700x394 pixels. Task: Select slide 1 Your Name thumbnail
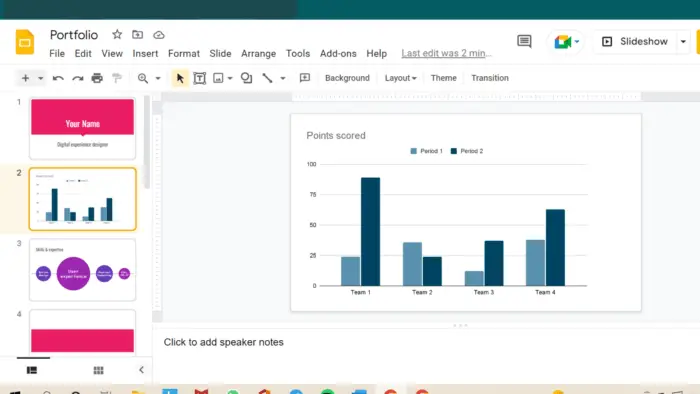tap(83, 129)
